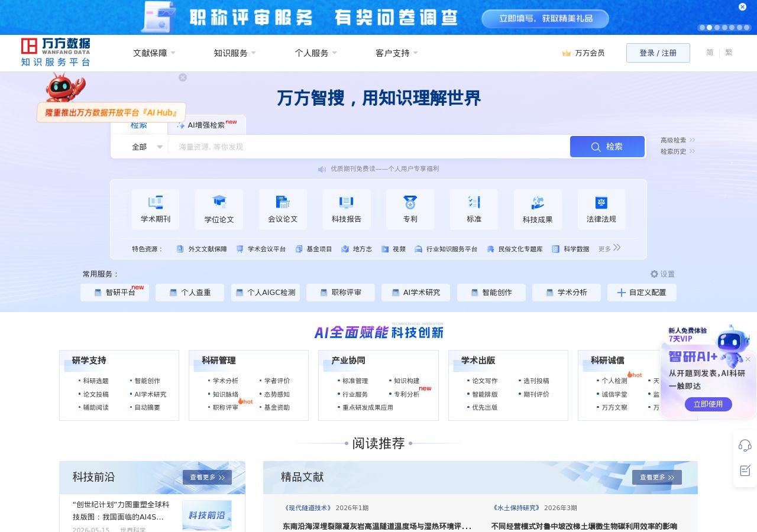757x532 pixels.
Task: Open 基金项目 featured resource
Action: tap(313, 249)
